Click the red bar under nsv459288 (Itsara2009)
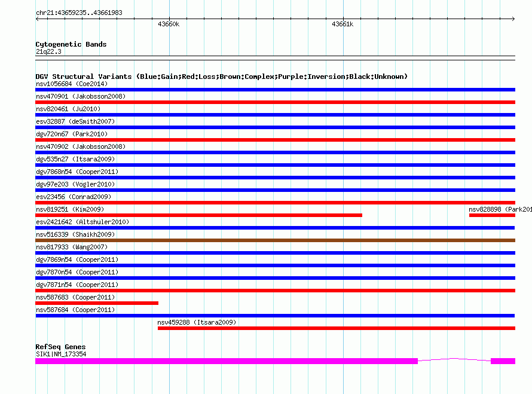532x394 pixels. point(337,328)
